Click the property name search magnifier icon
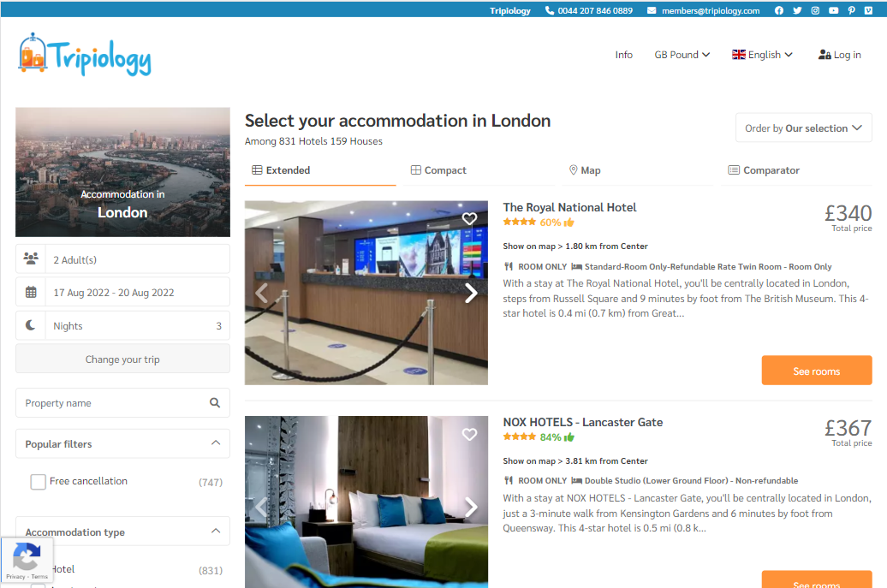The image size is (887, 588). (215, 402)
